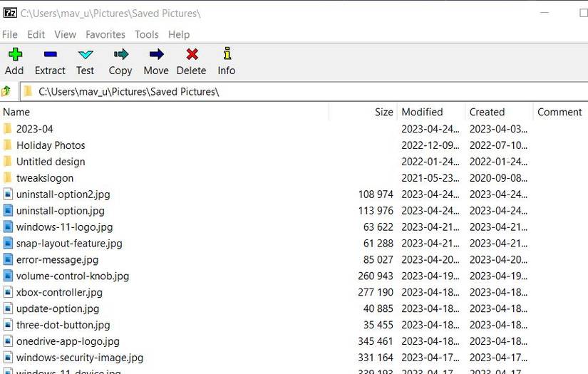
Task: Click the Copy arrows icon
Action: click(x=120, y=54)
